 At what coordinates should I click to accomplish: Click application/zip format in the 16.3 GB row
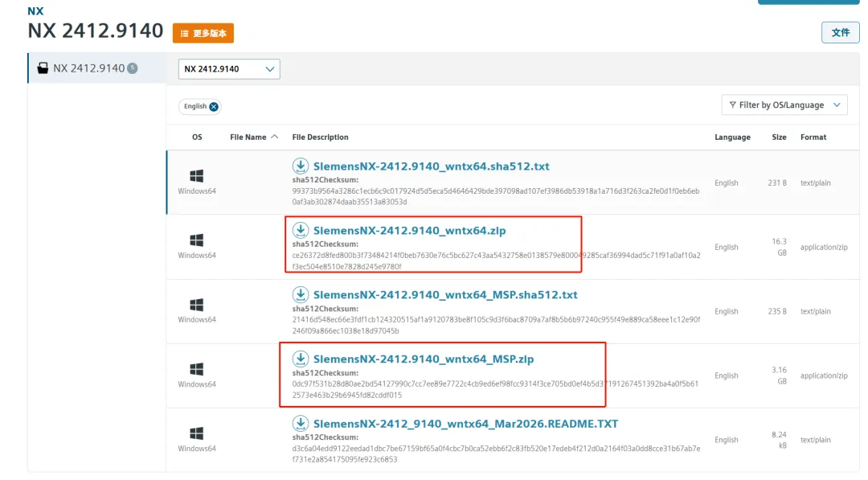tap(824, 247)
